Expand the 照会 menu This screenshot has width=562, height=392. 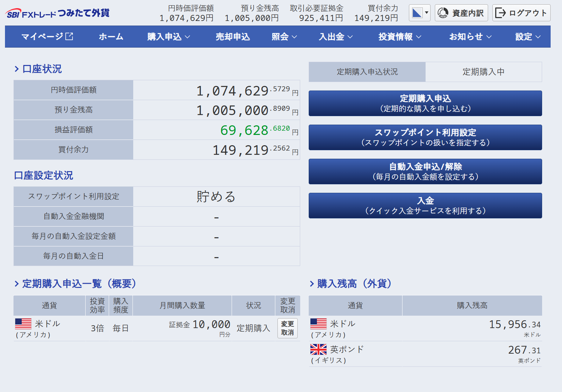click(284, 37)
